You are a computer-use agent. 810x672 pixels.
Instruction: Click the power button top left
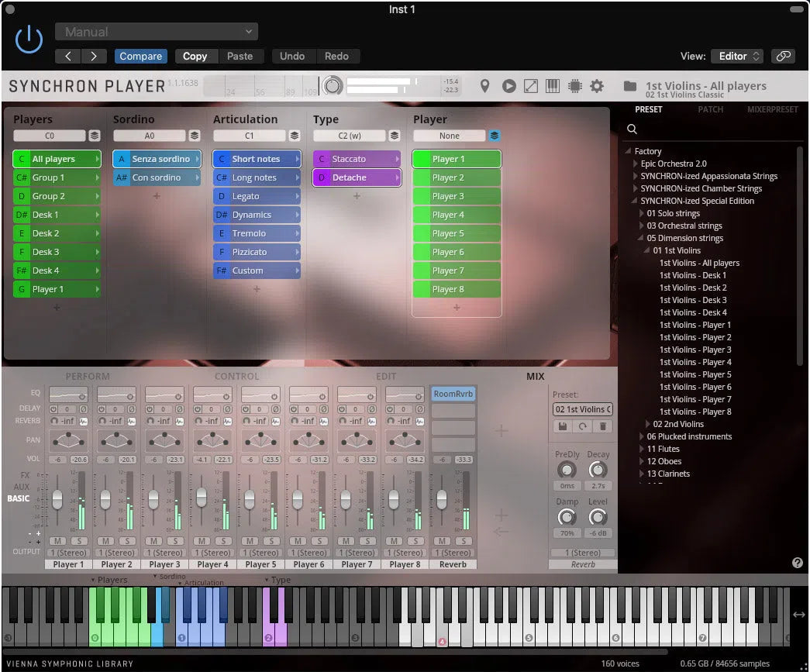pos(28,39)
